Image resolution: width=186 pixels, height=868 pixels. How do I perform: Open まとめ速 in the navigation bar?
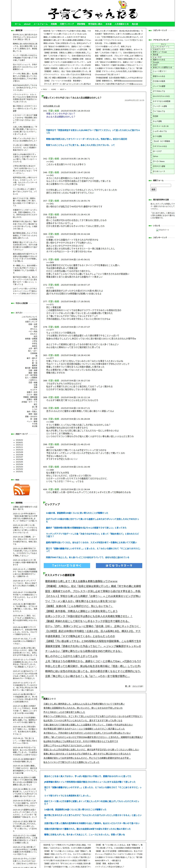[x=108, y=24]
